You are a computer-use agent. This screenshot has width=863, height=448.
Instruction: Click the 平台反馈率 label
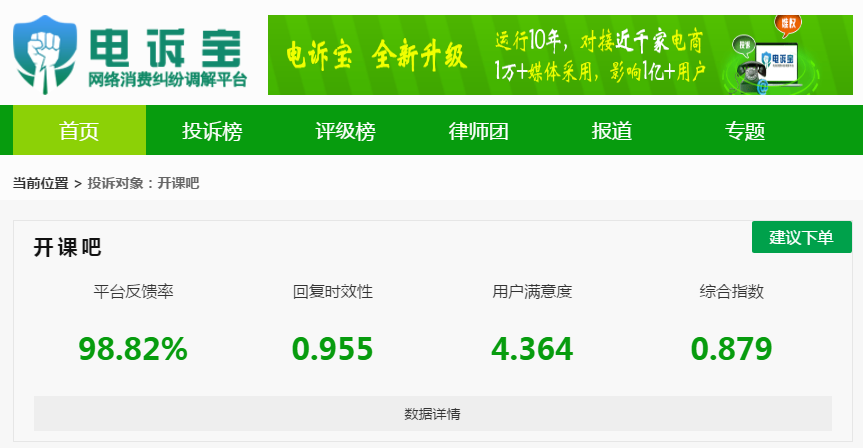[133, 291]
